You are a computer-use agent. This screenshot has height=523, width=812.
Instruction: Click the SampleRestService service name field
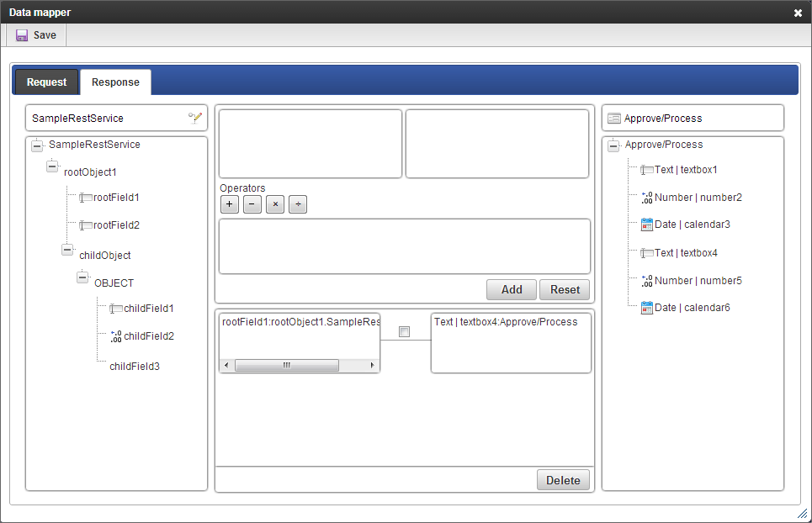click(116, 119)
